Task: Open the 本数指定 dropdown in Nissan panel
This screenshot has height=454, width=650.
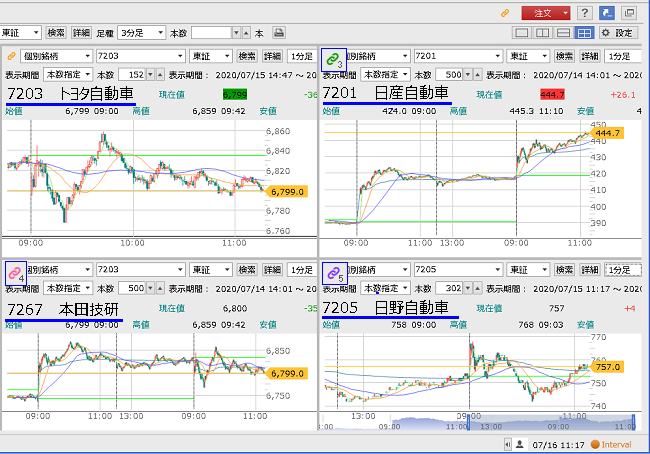Action: coord(385,75)
